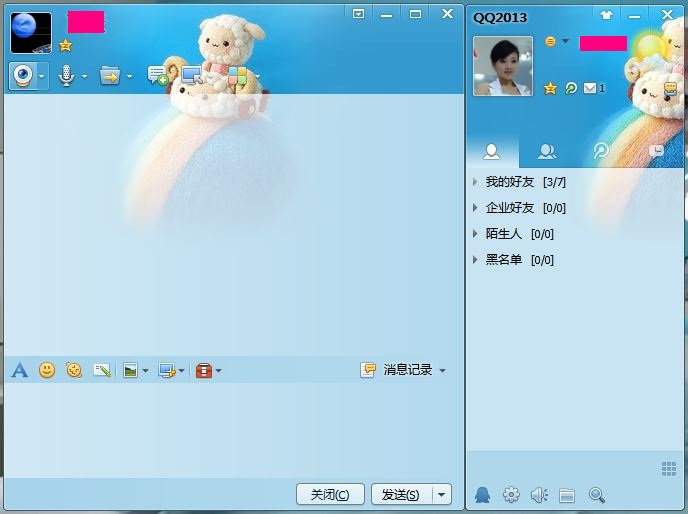The width and height of the screenshot is (688, 514).
Task: Open microphone options dropdown arrow
Action: tap(85, 76)
